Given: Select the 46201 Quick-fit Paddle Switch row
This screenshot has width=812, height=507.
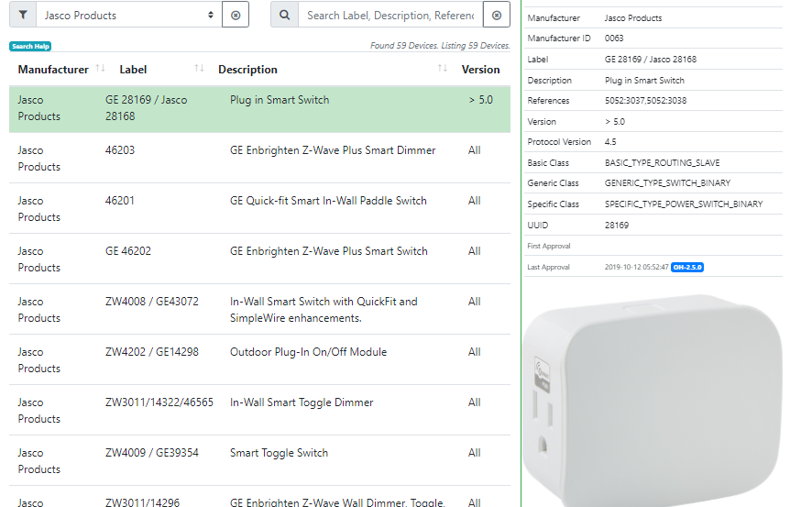Looking at the screenshot, I should tap(259, 209).
